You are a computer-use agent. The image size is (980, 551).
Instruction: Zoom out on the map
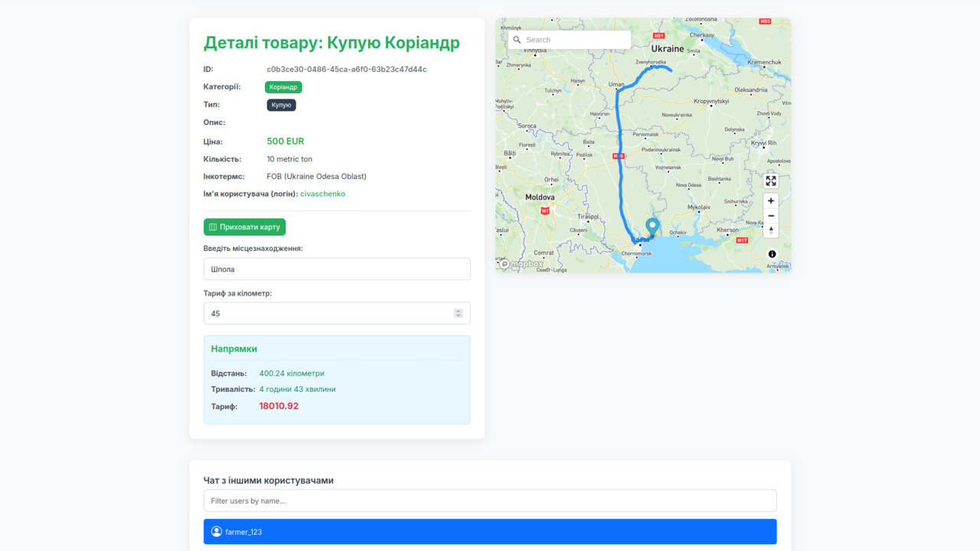(x=771, y=216)
